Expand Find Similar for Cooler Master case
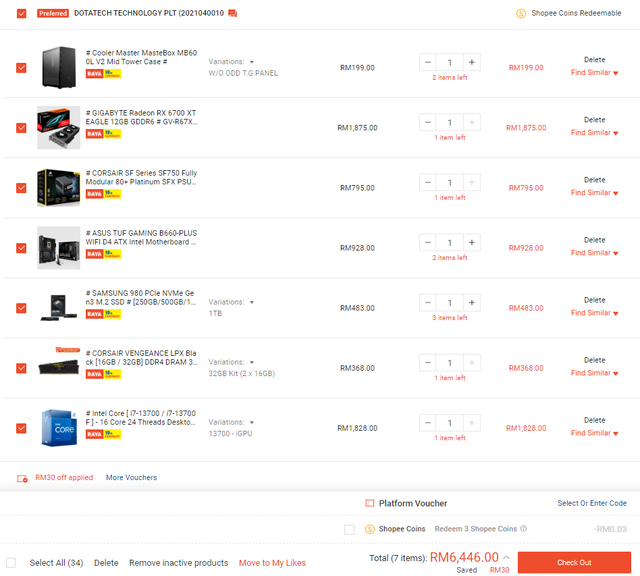Screen dimensions: 640x576 [x=594, y=73]
